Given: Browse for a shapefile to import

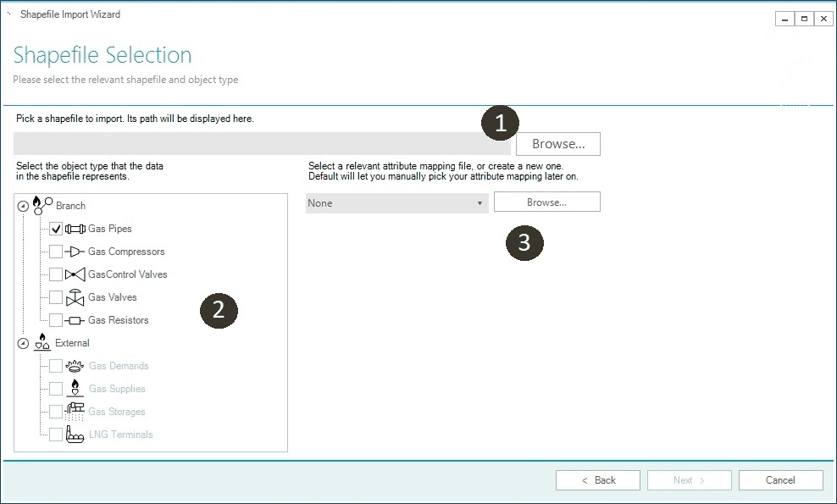Looking at the screenshot, I should [x=557, y=144].
